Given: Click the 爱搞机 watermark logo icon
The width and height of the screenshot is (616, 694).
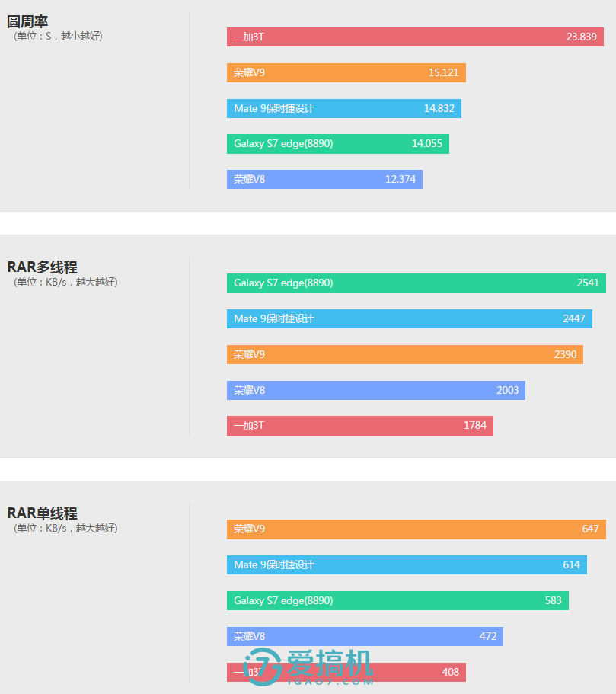Looking at the screenshot, I should (x=263, y=667).
